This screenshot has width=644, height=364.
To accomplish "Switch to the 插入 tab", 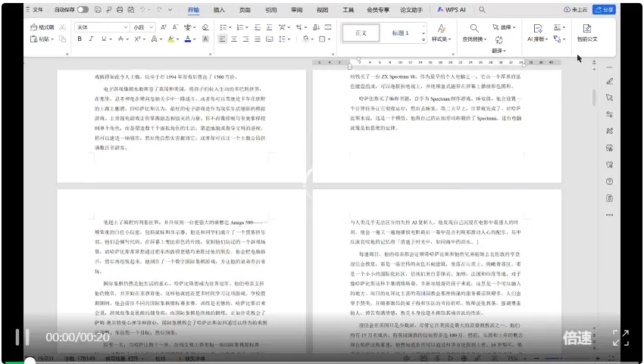I will (219, 10).
